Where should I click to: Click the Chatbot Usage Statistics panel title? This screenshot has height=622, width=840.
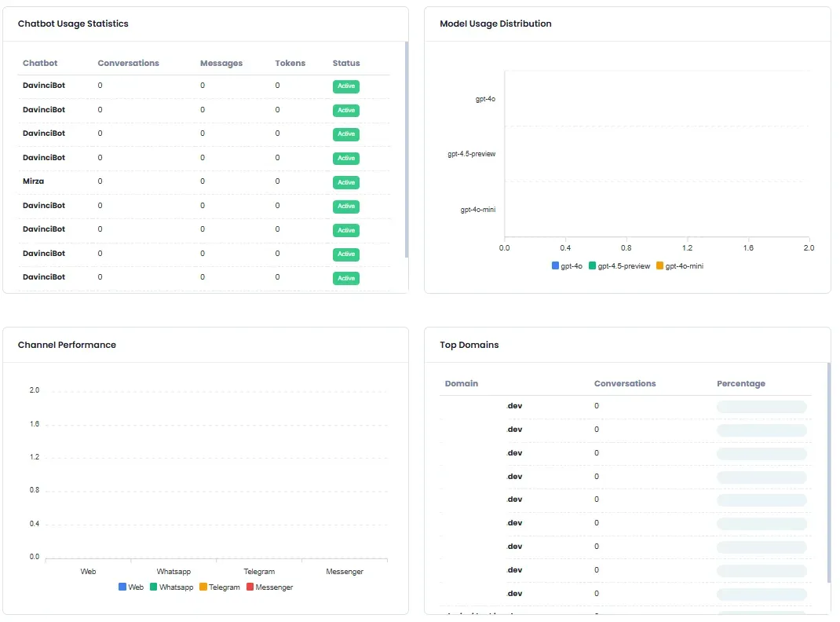click(x=73, y=24)
